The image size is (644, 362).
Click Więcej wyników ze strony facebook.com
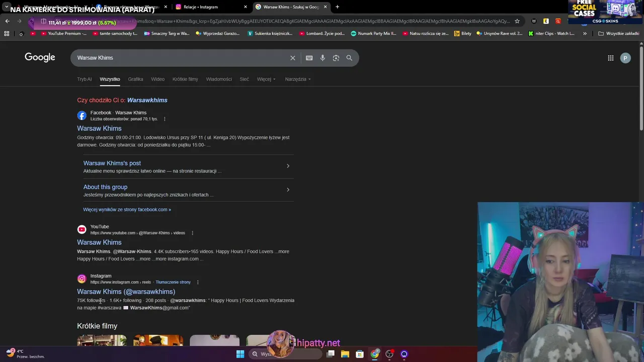tap(127, 210)
